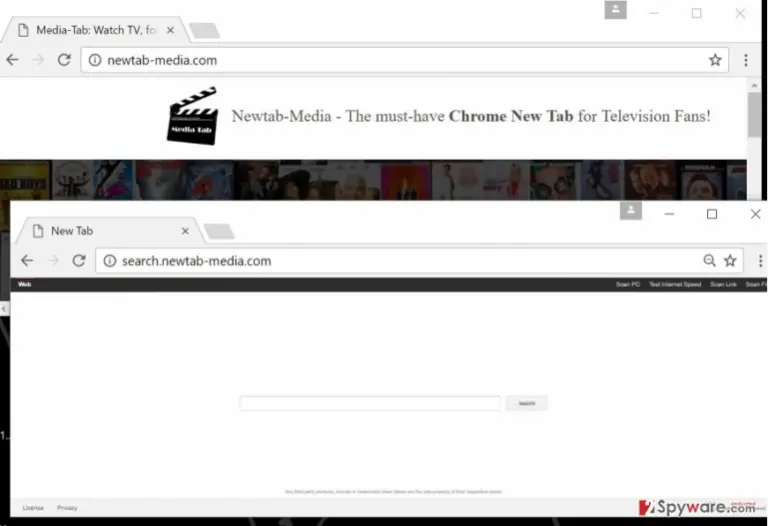
Task: Click the Search button beside the search box
Action: point(527,403)
